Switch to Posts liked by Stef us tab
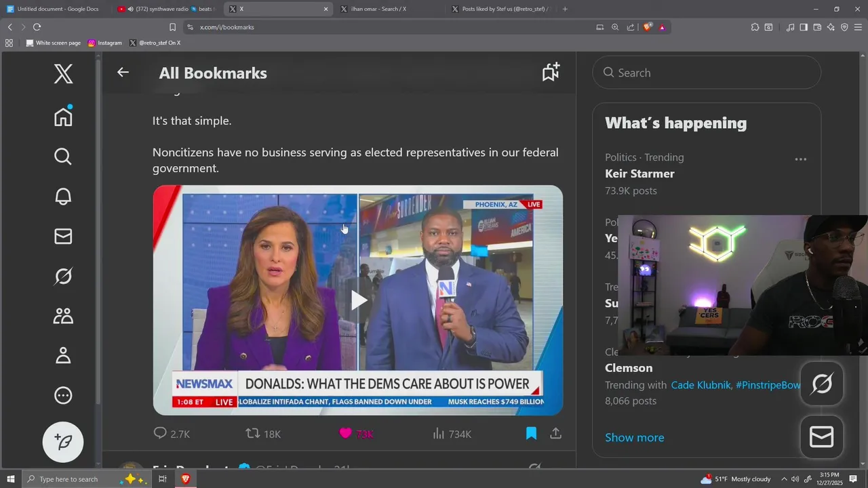Screen dimensions: 868x488 pos(502,9)
